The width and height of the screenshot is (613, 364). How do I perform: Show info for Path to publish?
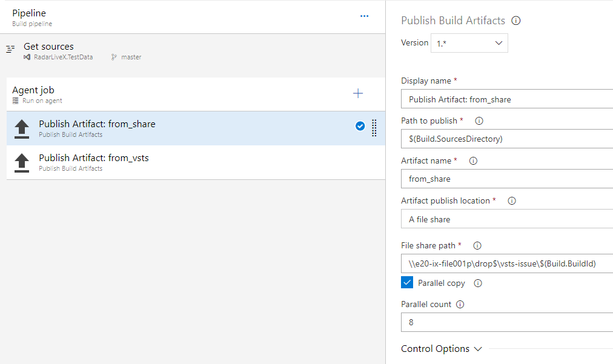(x=479, y=121)
